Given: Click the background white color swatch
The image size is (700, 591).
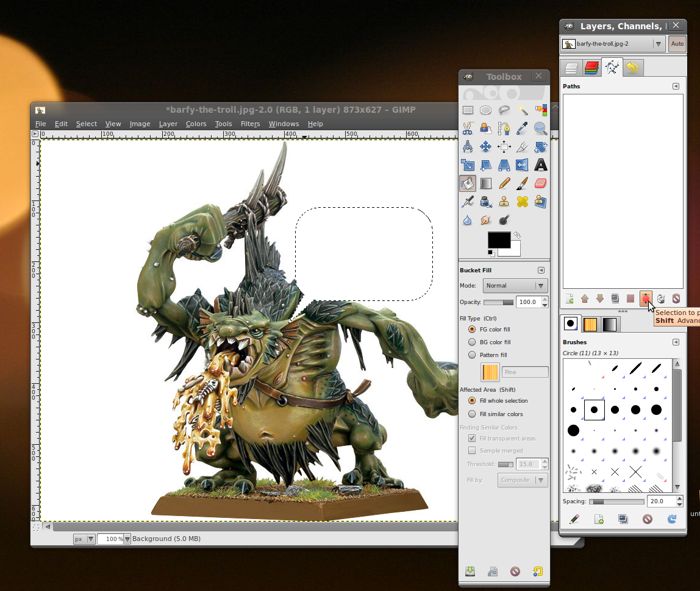Looking at the screenshot, I should click(515, 251).
